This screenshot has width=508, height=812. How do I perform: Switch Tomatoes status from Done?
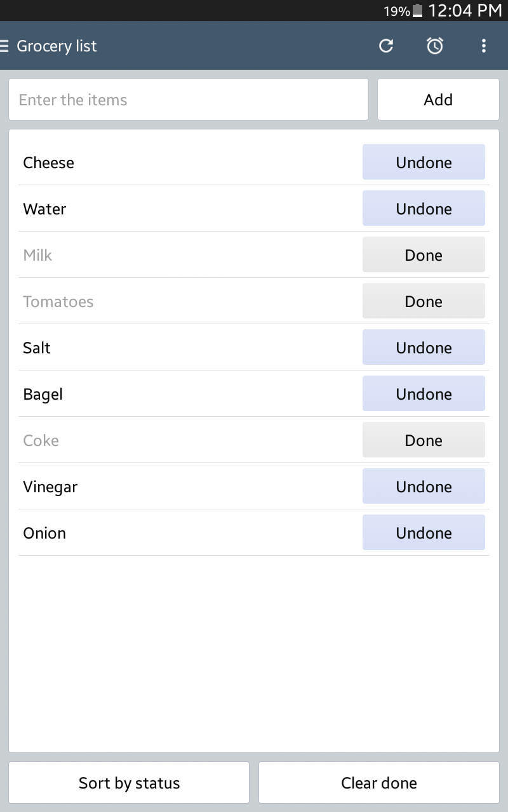point(424,301)
